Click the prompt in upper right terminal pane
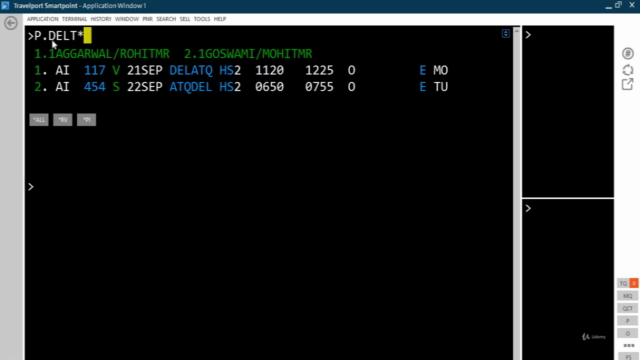This screenshot has height=360, width=640. tap(528, 35)
